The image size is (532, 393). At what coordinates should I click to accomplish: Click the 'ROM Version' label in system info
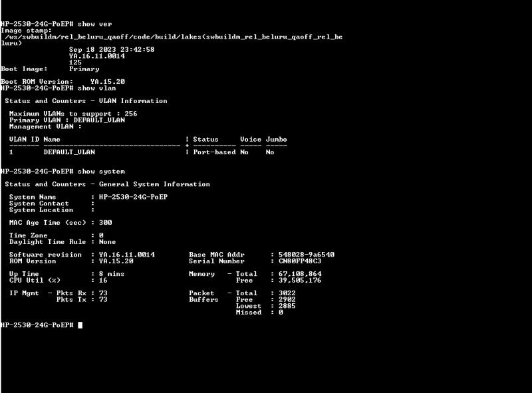pos(33,261)
